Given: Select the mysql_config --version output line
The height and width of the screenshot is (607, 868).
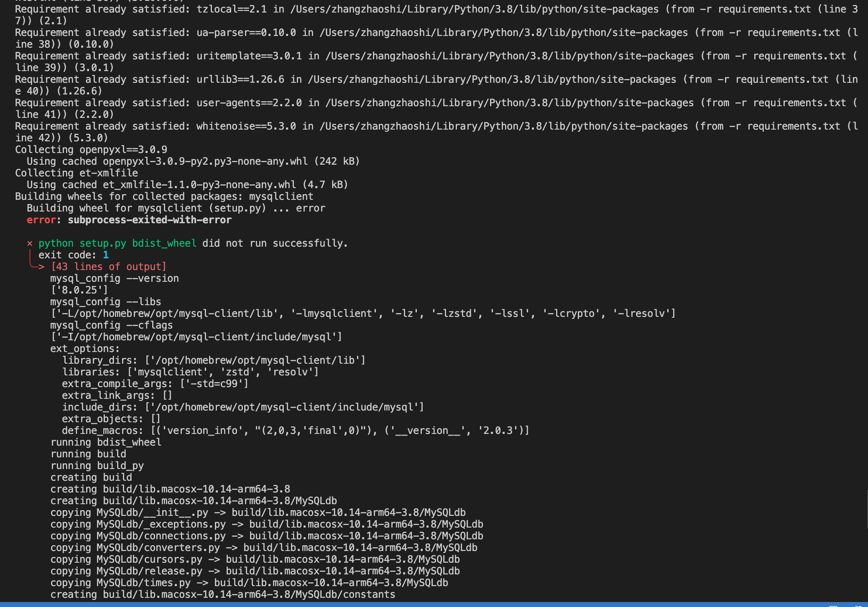Looking at the screenshot, I should [115, 278].
